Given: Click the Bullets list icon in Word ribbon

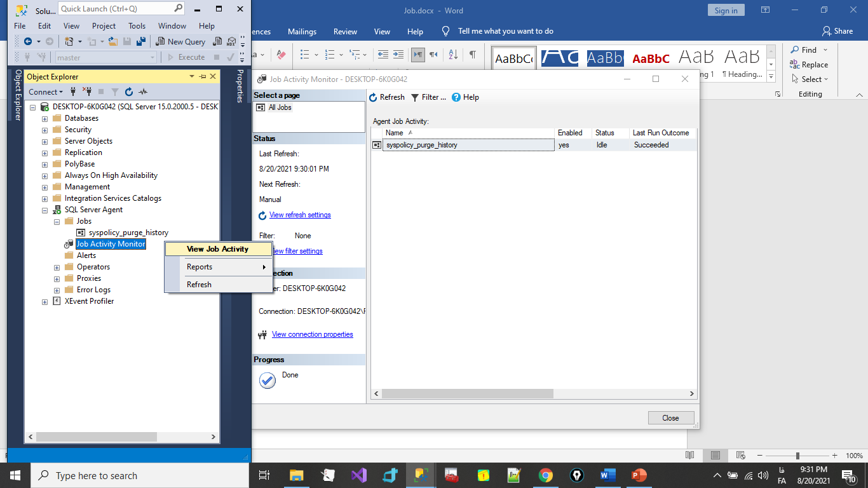Looking at the screenshot, I should [x=305, y=55].
